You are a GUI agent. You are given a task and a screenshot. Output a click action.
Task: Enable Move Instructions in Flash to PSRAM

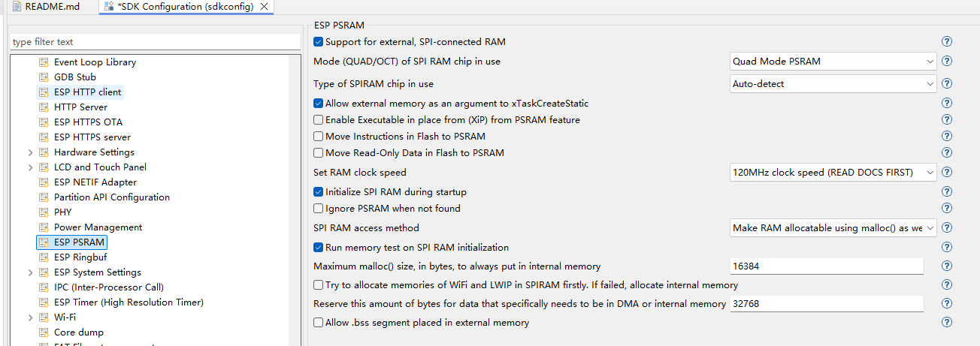tap(319, 137)
